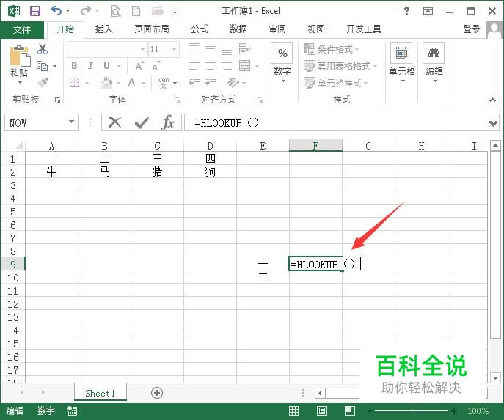Toggle Bold formatting
This screenshot has height=420, width=504.
(x=74, y=66)
